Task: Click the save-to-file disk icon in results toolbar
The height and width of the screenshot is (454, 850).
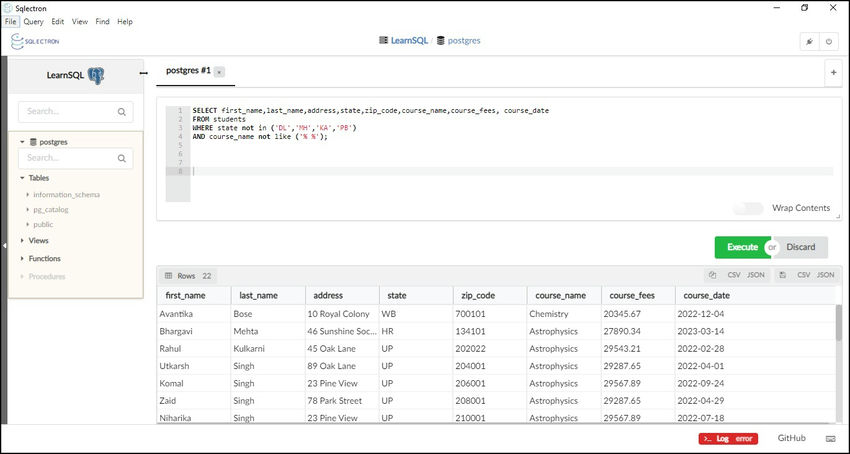Action: 782,275
